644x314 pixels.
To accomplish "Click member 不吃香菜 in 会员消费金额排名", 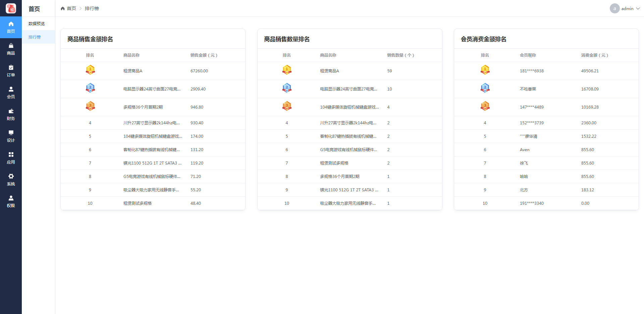I will (528, 89).
